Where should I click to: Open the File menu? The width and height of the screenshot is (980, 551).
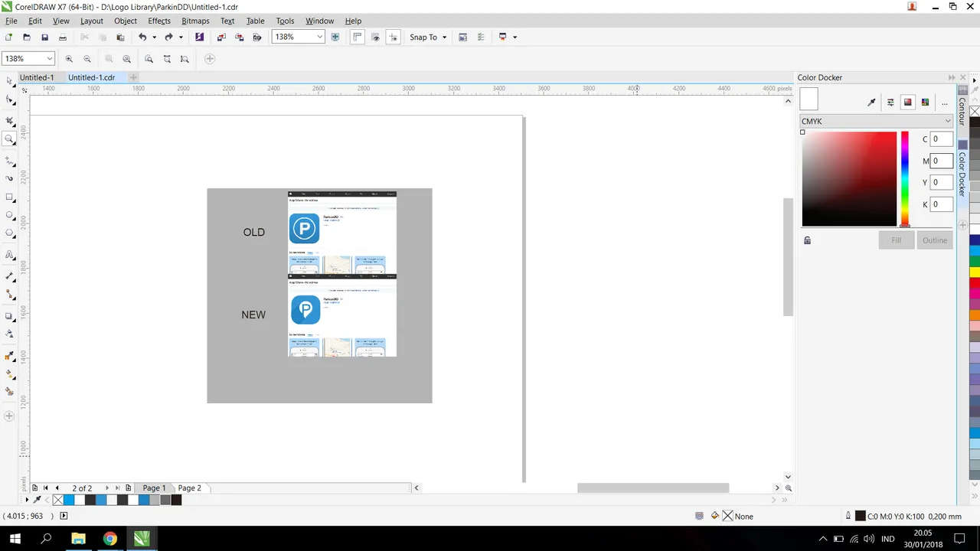[11, 21]
